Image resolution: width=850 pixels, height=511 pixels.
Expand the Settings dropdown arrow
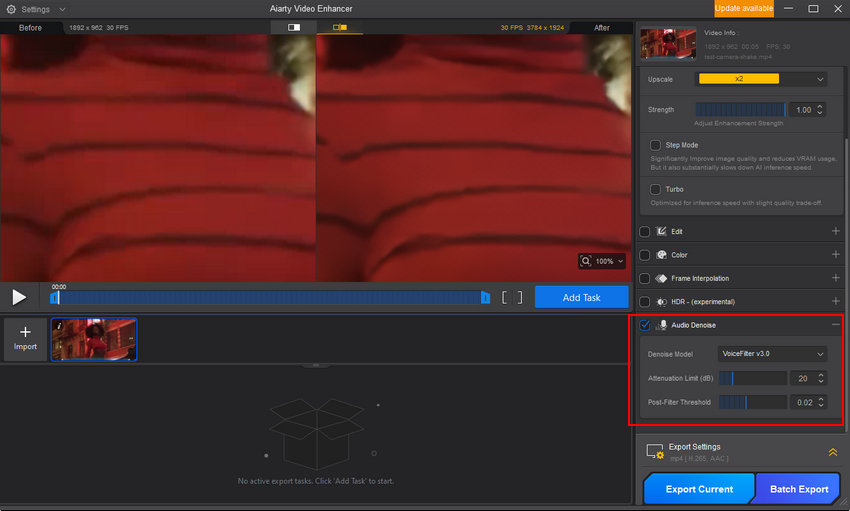click(62, 9)
